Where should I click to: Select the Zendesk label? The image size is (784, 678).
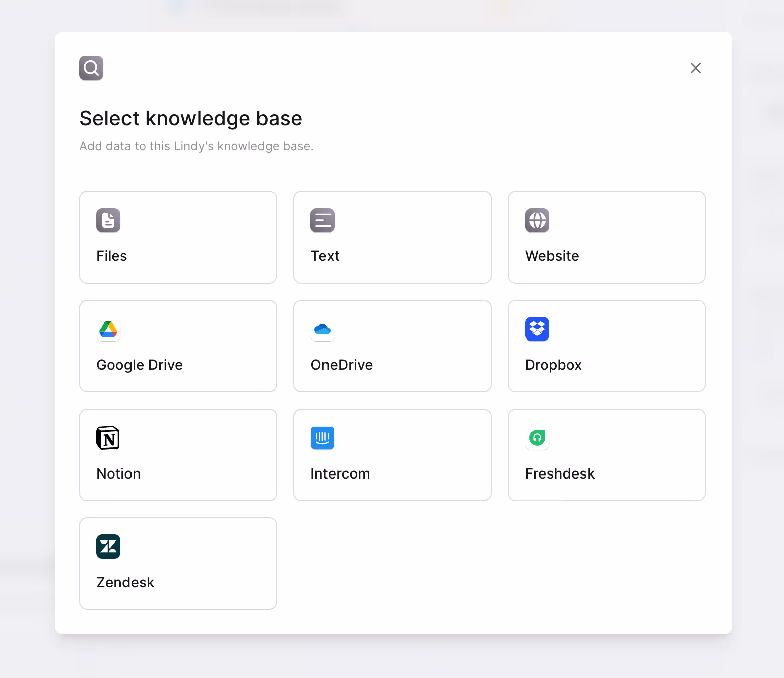125,582
